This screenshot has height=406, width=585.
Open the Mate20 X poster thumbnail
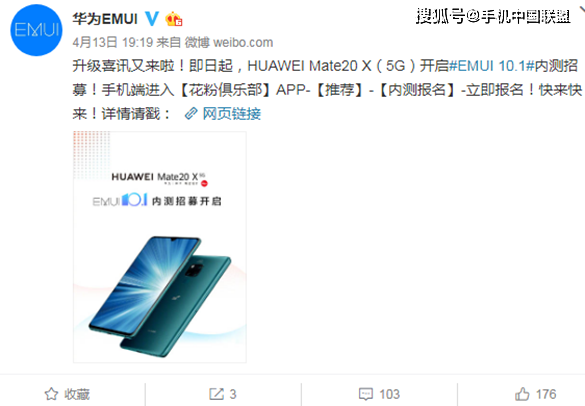(160, 247)
